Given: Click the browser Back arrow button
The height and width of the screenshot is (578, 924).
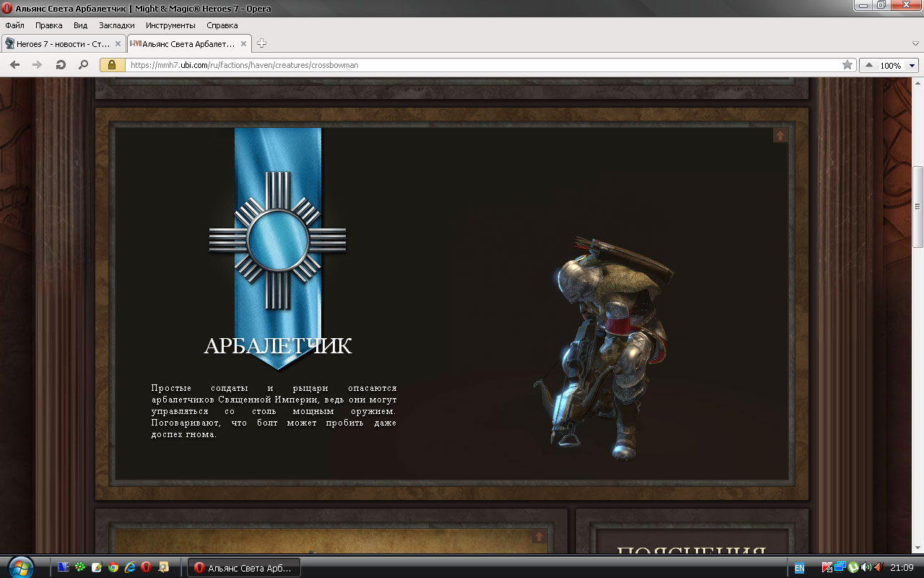Looking at the screenshot, I should [14, 65].
